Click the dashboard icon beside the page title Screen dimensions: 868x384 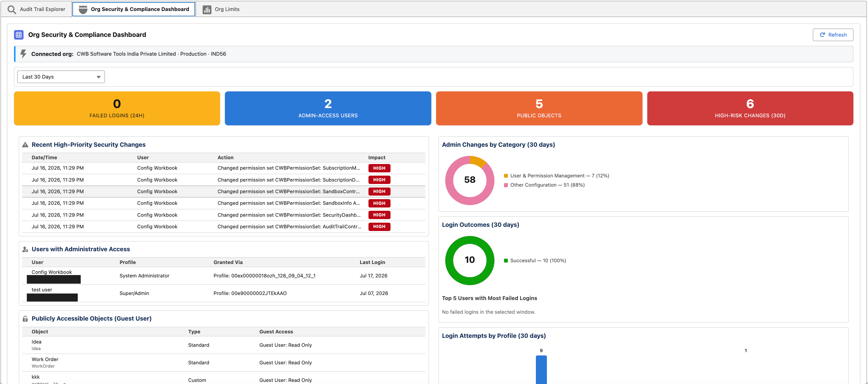19,35
